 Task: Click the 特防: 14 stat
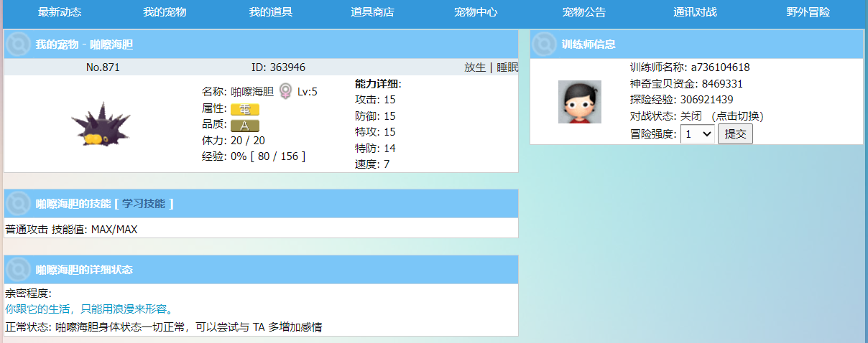[375, 149]
